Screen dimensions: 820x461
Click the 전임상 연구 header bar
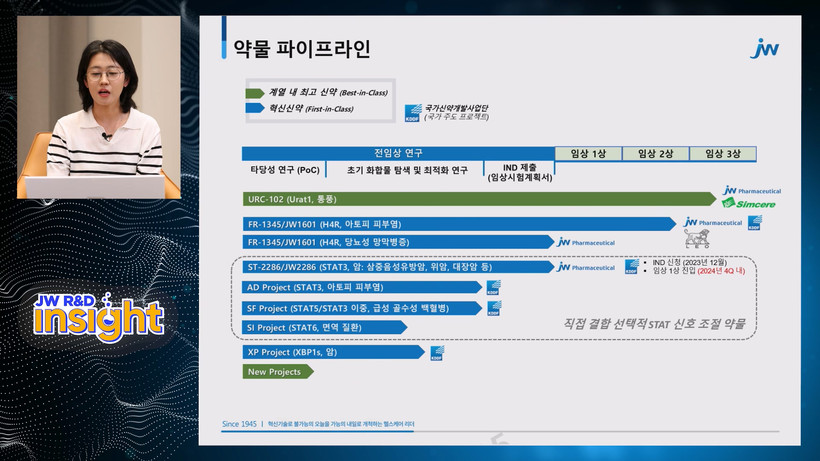coord(397,153)
